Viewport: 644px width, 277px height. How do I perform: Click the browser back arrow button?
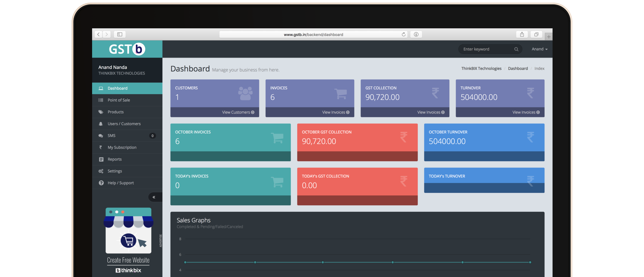(x=99, y=34)
